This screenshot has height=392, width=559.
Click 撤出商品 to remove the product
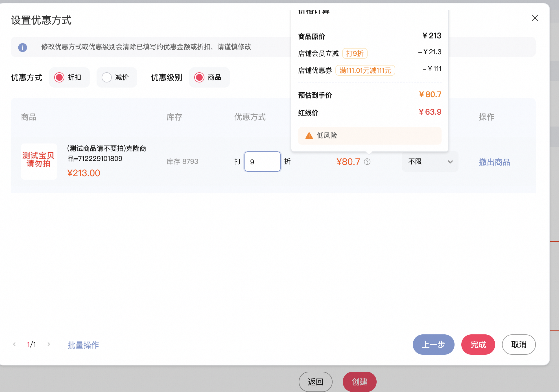[x=494, y=162]
